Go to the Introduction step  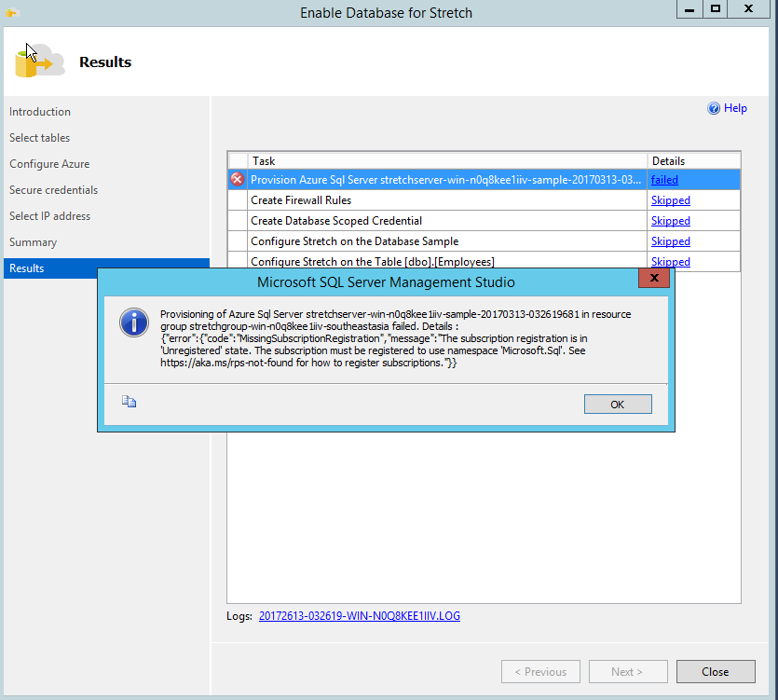40,112
